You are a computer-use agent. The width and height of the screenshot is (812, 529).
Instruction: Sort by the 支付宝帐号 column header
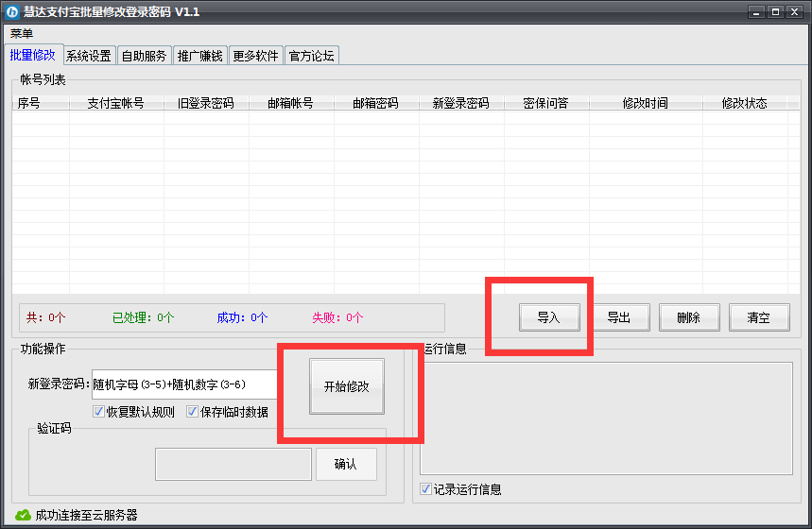115,103
